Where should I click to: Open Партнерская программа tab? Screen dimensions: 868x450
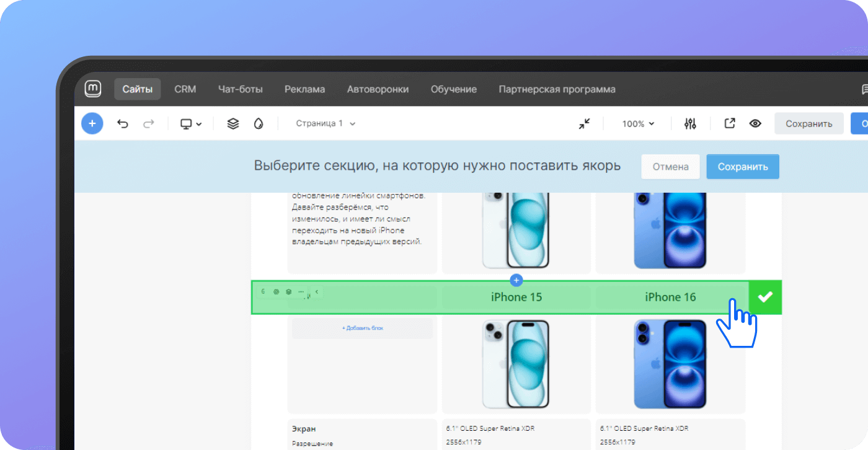tap(557, 89)
